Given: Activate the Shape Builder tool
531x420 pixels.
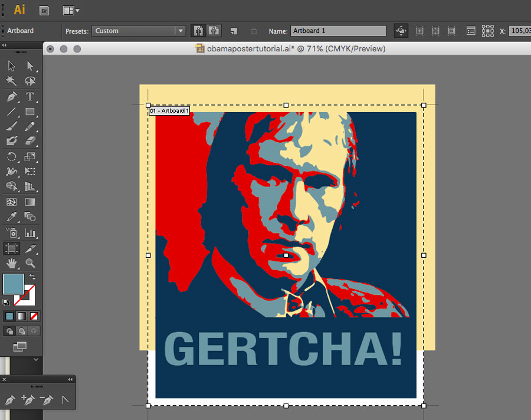Looking at the screenshot, I should [12, 186].
